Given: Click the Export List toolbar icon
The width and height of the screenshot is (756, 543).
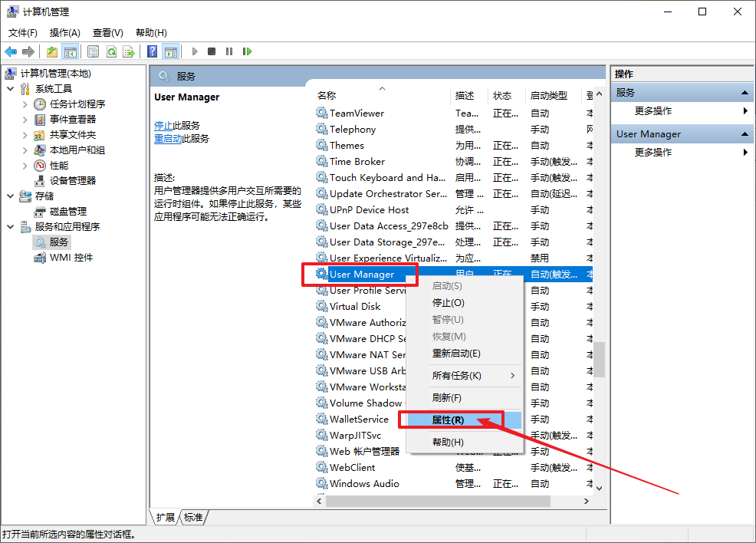Looking at the screenshot, I should tap(129, 51).
